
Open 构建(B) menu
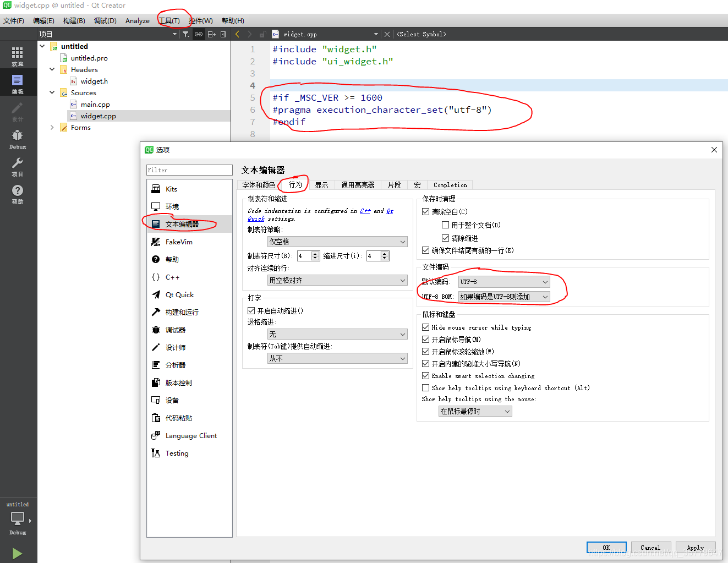(x=74, y=21)
